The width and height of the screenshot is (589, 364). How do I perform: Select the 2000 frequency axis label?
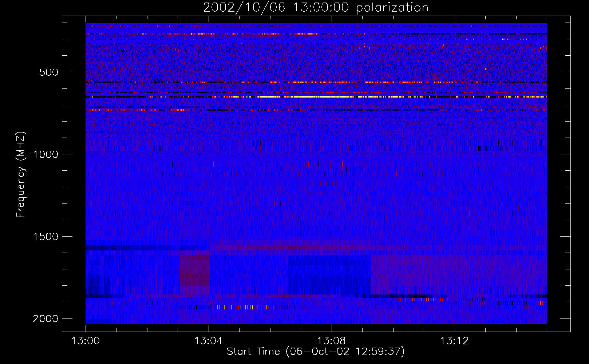point(46,319)
